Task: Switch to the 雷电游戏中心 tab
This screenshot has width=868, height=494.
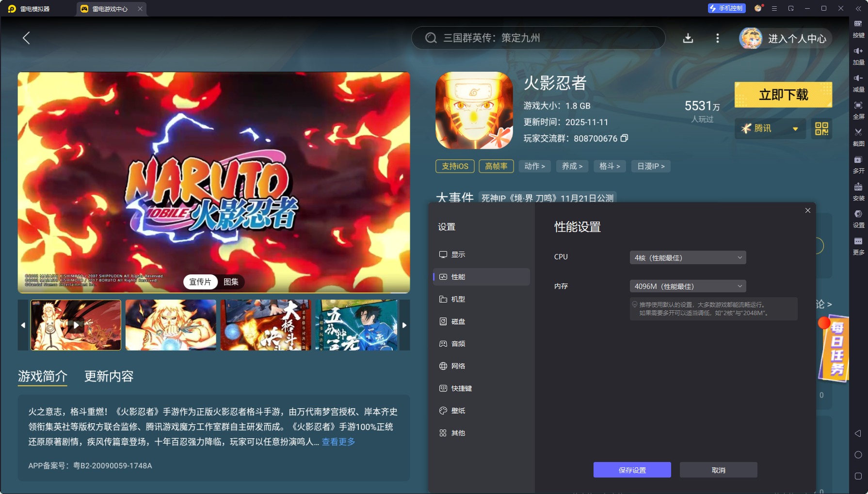Action: coord(111,9)
